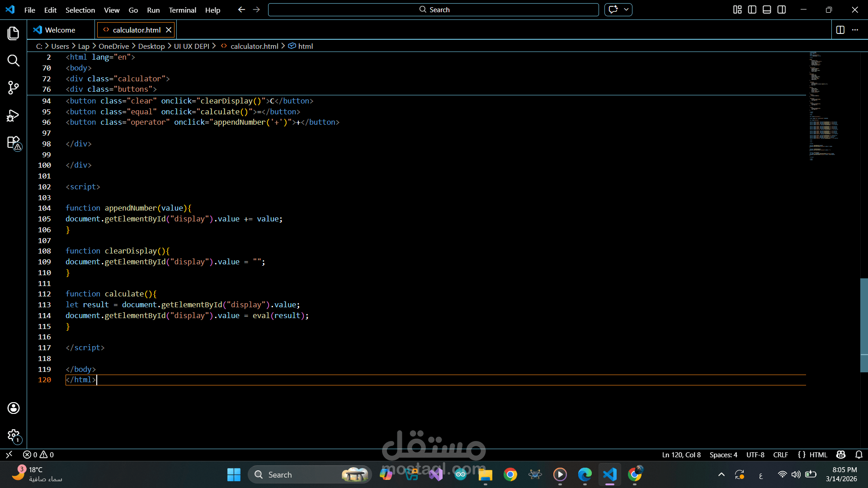
Task: Toggle the Primary Side Bar layout button
Action: (x=752, y=9)
